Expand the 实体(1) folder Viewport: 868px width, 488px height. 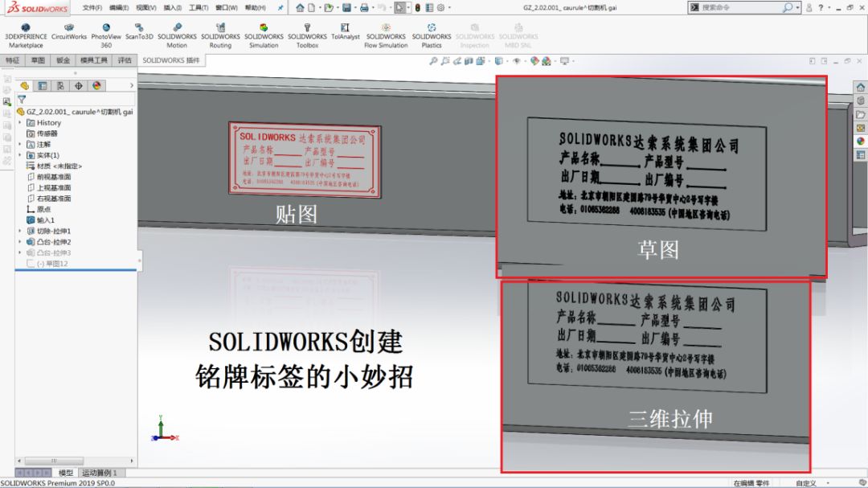(20, 155)
